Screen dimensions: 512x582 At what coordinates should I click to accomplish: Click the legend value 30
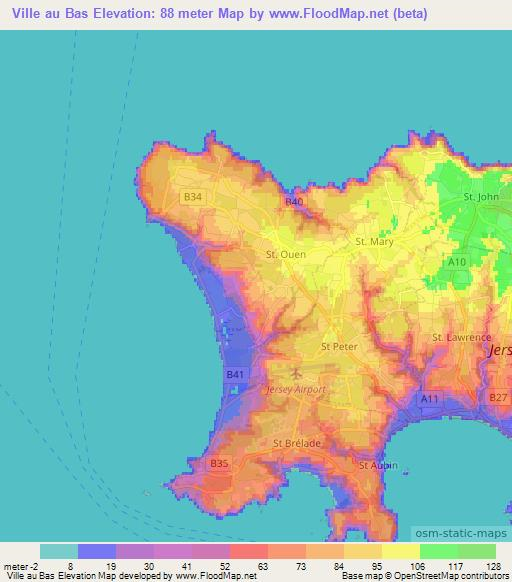pyautogui.click(x=149, y=566)
